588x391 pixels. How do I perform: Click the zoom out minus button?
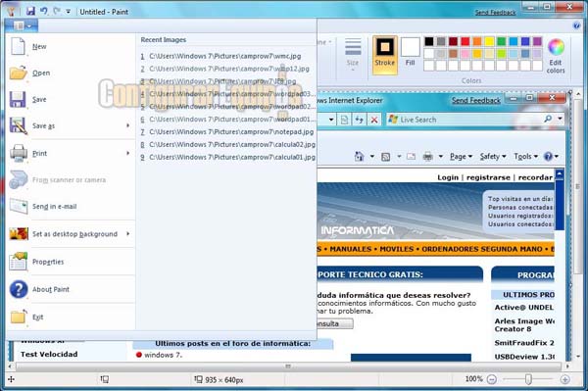[x=492, y=380]
